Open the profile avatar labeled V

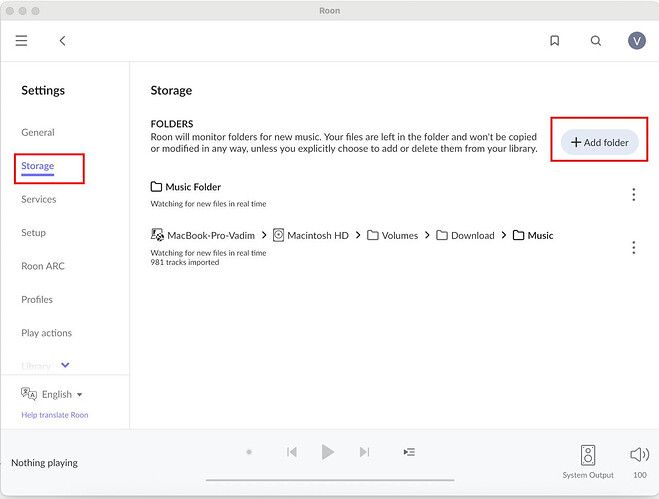tap(636, 41)
